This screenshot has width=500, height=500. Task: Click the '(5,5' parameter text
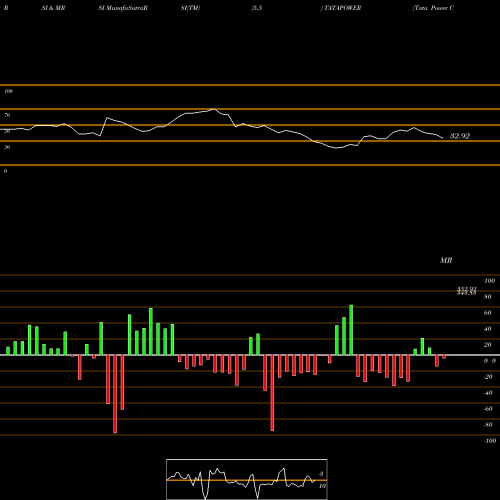click(x=257, y=8)
